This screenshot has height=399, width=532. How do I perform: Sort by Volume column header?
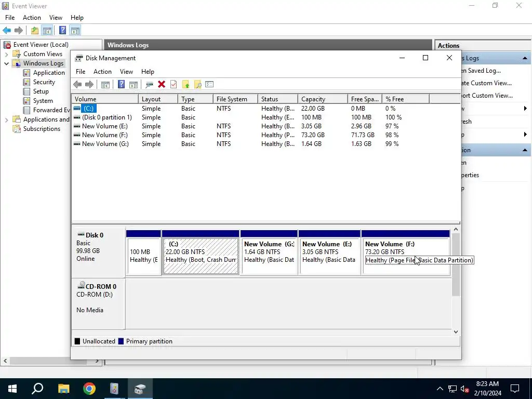[x=105, y=99]
